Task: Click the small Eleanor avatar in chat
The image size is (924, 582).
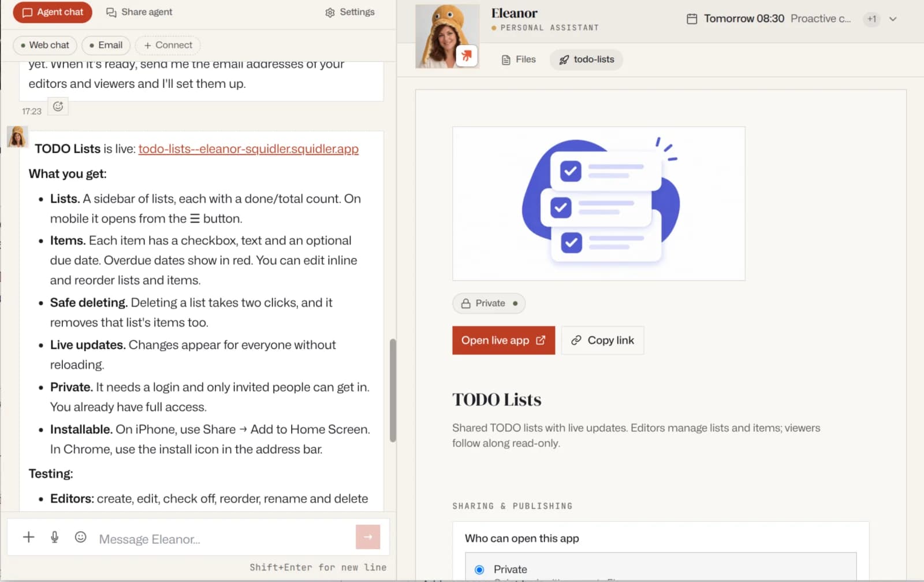Action: pos(17,137)
